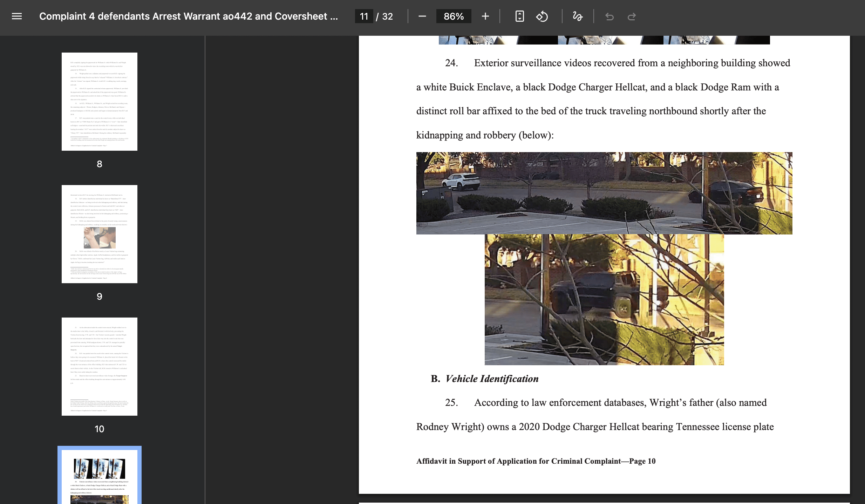Select the draw annotation tool
The width and height of the screenshot is (865, 504).
pos(577,16)
